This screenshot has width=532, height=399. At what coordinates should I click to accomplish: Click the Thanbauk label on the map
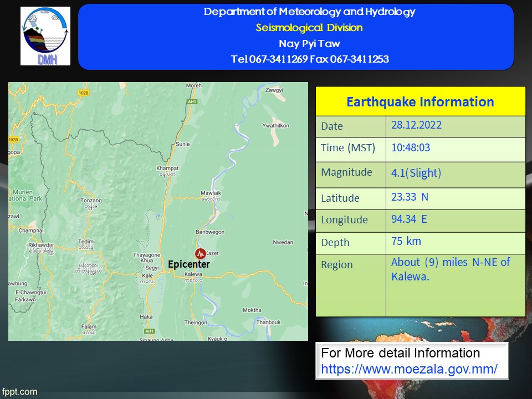point(268,323)
